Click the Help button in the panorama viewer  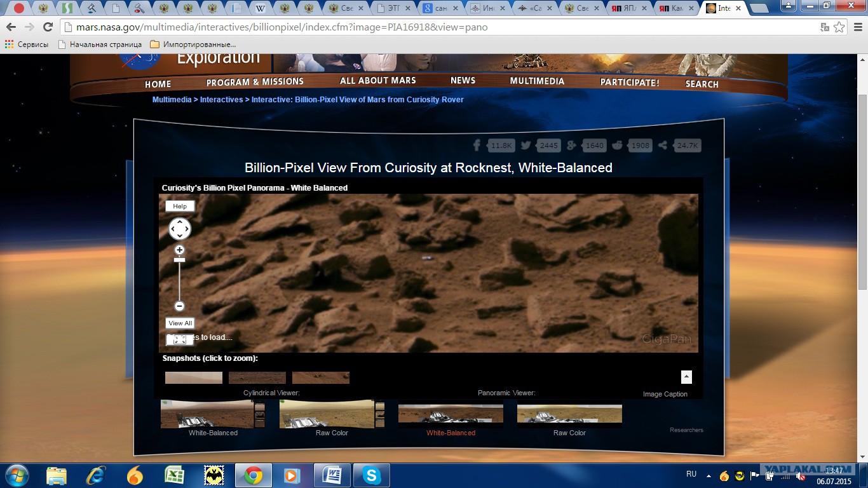point(180,206)
